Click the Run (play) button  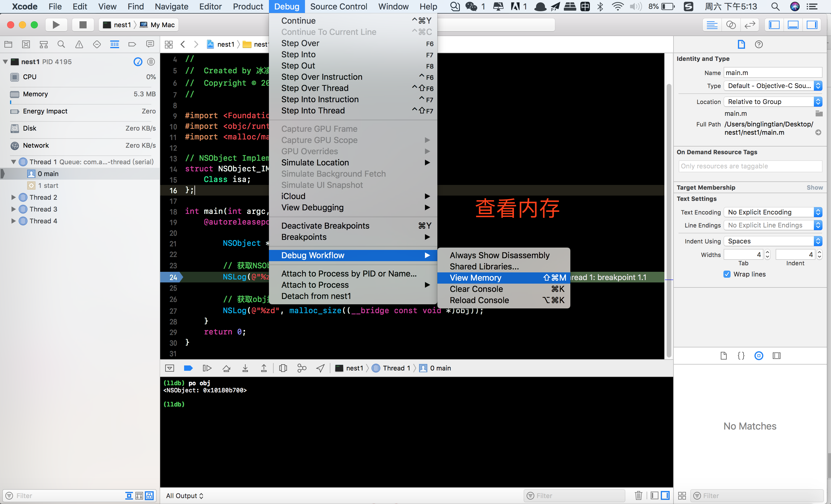point(56,25)
